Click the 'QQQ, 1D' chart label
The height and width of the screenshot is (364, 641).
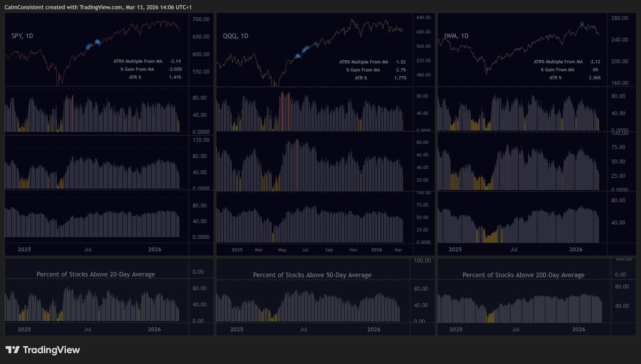pyautogui.click(x=236, y=36)
